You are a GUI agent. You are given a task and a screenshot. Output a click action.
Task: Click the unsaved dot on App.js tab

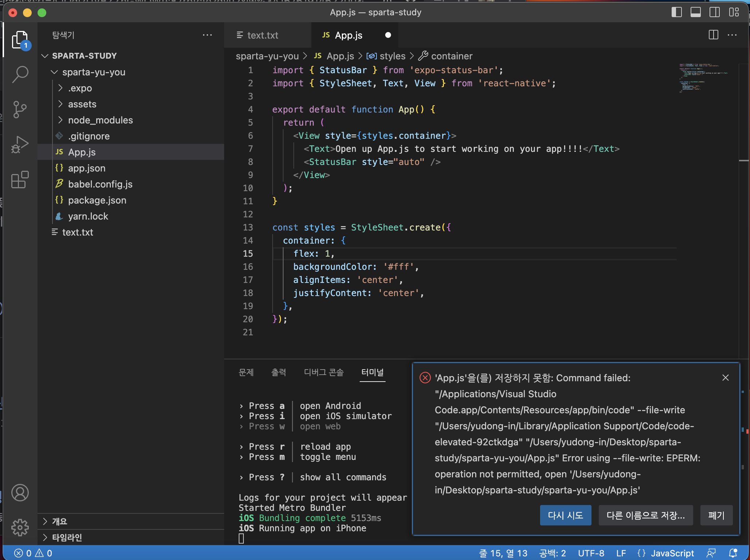[x=388, y=35]
